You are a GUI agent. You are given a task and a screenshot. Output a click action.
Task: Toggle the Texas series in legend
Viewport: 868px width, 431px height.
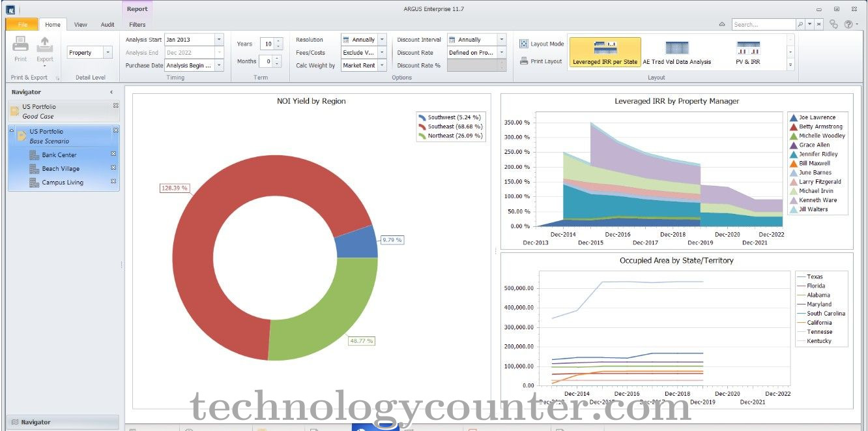[x=815, y=277]
